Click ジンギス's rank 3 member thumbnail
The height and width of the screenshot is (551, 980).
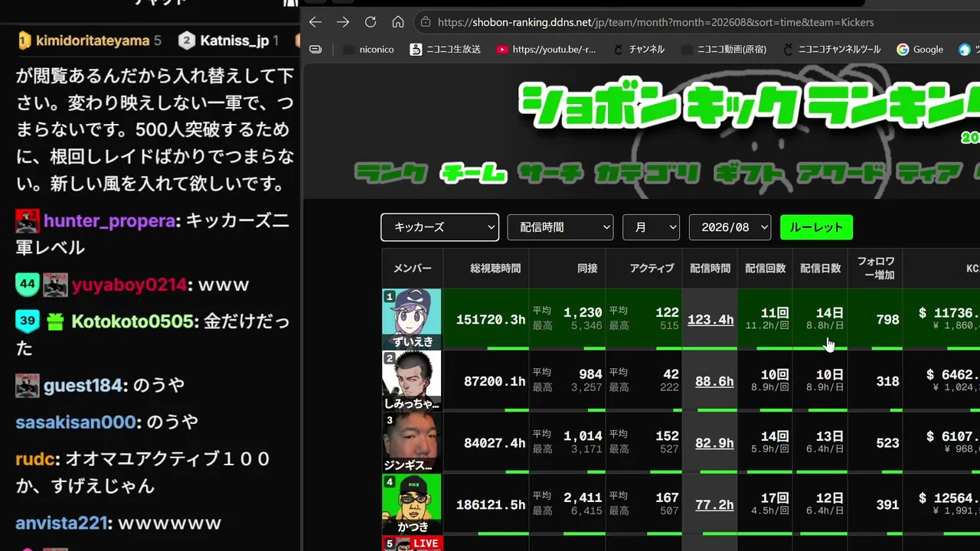coord(412,443)
